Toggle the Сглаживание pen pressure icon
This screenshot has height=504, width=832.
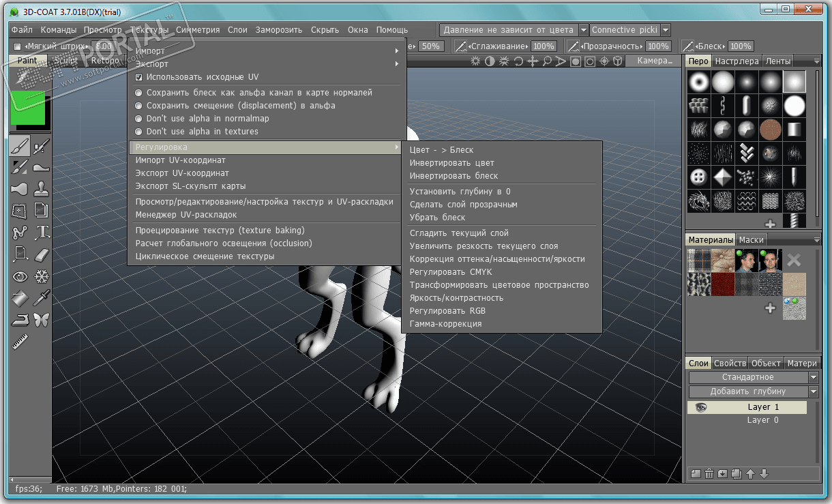(x=462, y=46)
